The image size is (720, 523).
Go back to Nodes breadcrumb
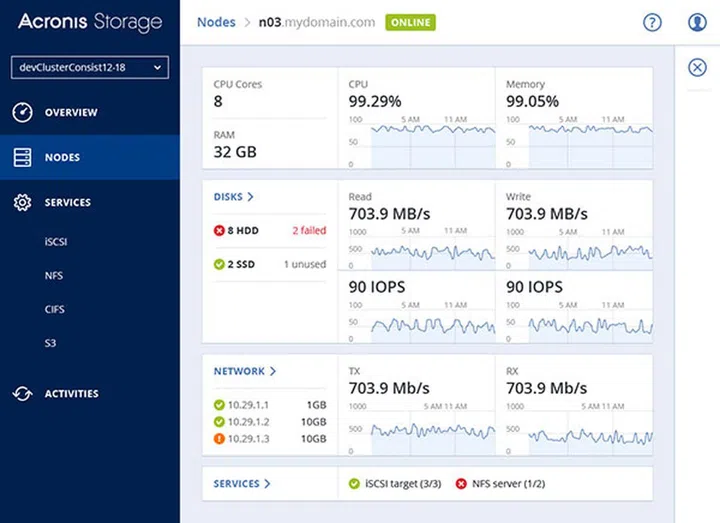tap(216, 22)
